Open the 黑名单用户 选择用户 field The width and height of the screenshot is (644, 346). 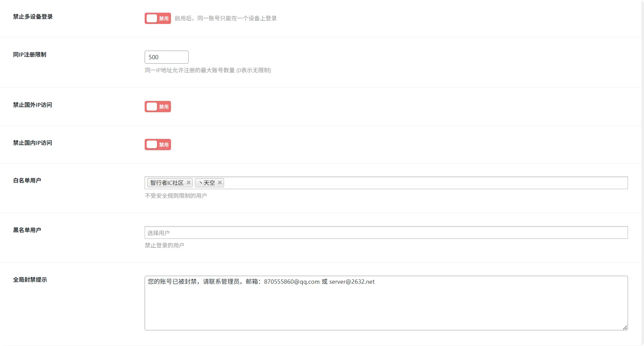(x=386, y=232)
